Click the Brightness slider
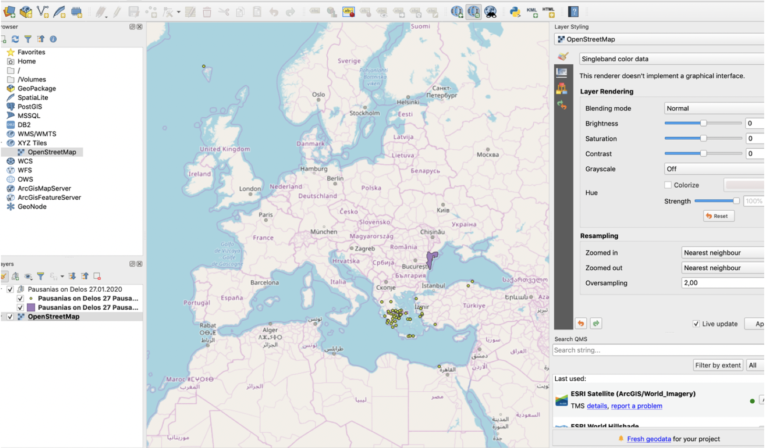768x448 pixels. pyautogui.click(x=703, y=123)
